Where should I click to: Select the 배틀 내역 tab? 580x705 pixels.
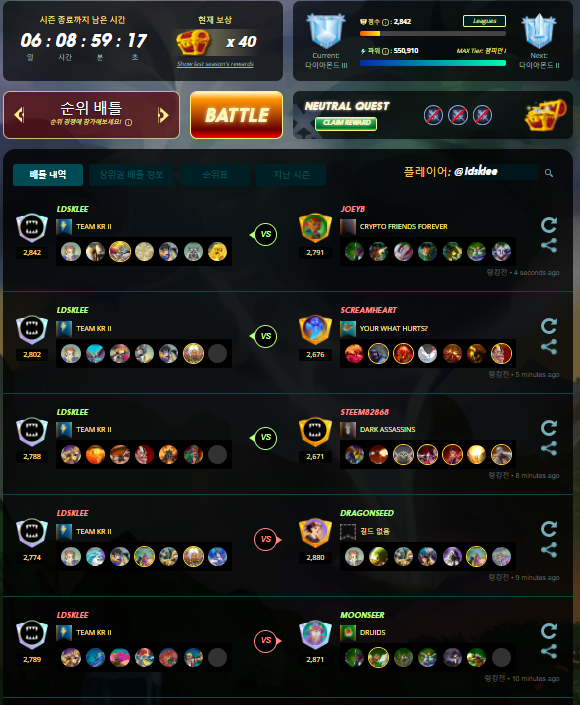pyautogui.click(x=48, y=174)
